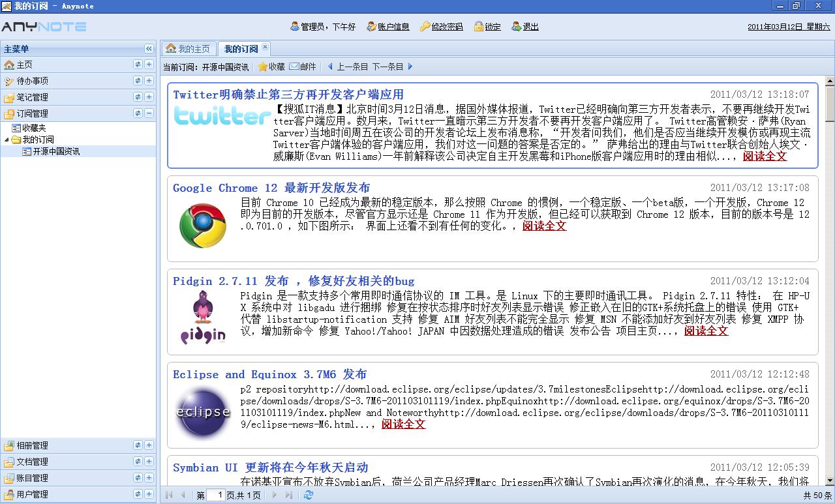
Task: Open 阅读全文 link of Chrome 12 article
Action: tap(544, 226)
